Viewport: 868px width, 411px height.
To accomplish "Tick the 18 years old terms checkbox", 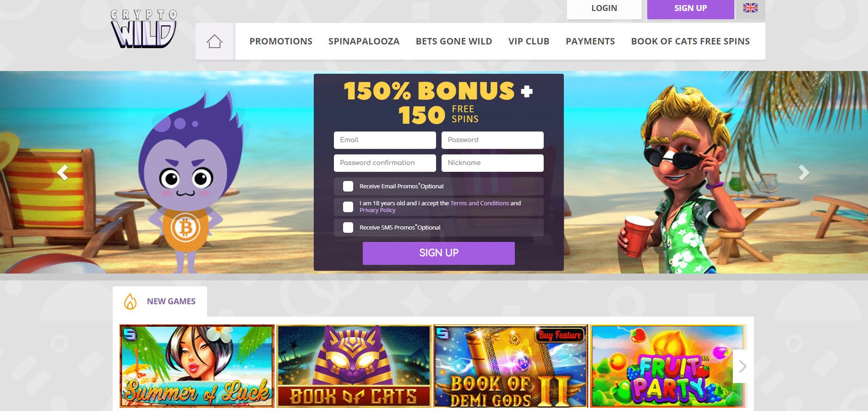I will [x=348, y=207].
